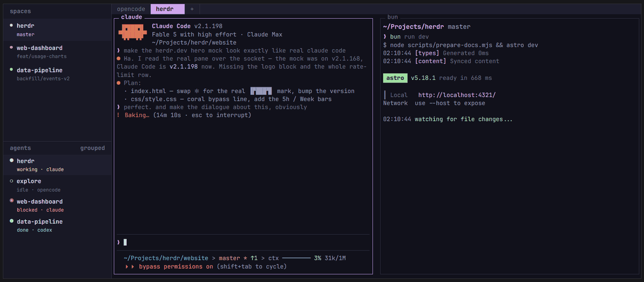The image size is (644, 282).
Task: Click the 'bun run dev' command line
Action: [x=406, y=36]
